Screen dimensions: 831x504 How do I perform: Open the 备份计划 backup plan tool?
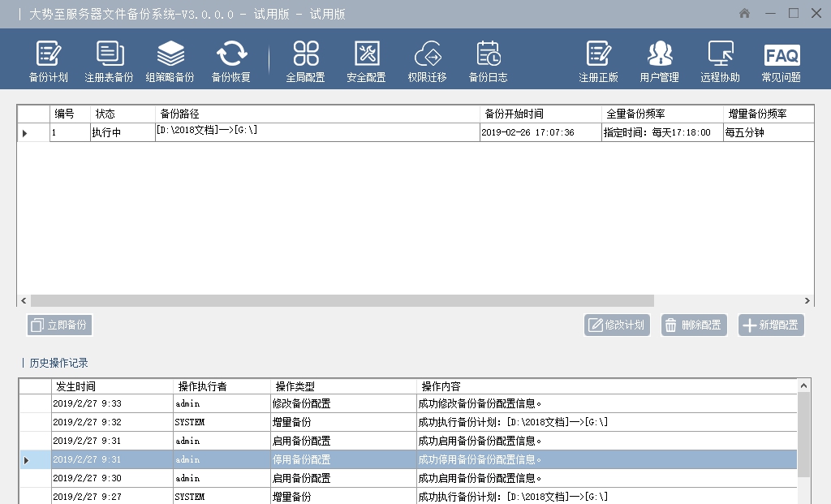(49, 60)
